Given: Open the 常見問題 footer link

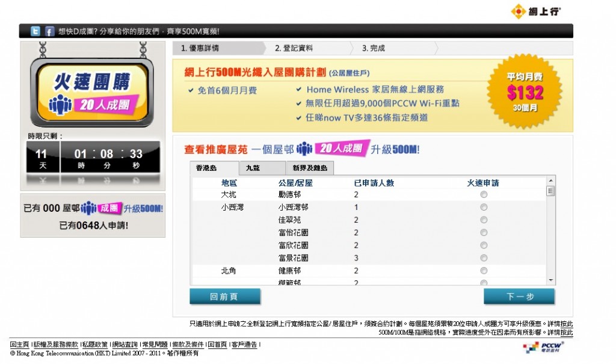Looking at the screenshot, I should point(155,344).
